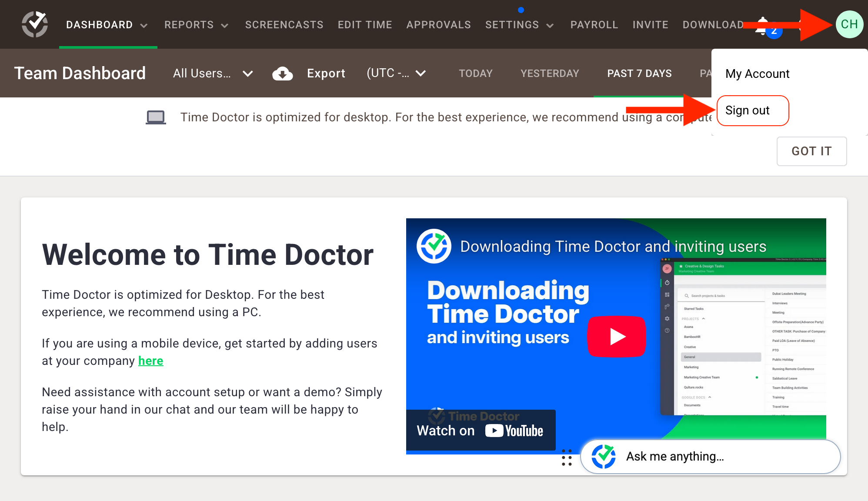Click the Export download icon
Viewport: 868px width, 501px height.
point(283,73)
